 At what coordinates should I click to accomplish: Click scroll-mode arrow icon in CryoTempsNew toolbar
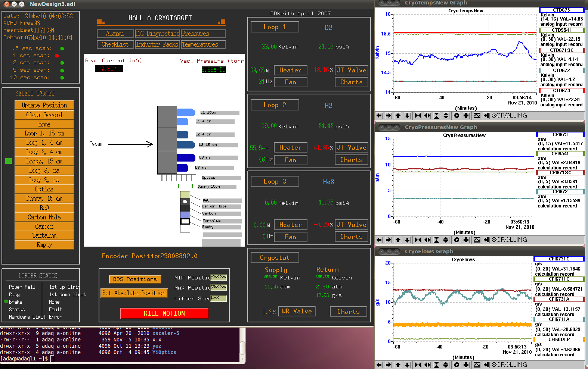(x=486, y=116)
